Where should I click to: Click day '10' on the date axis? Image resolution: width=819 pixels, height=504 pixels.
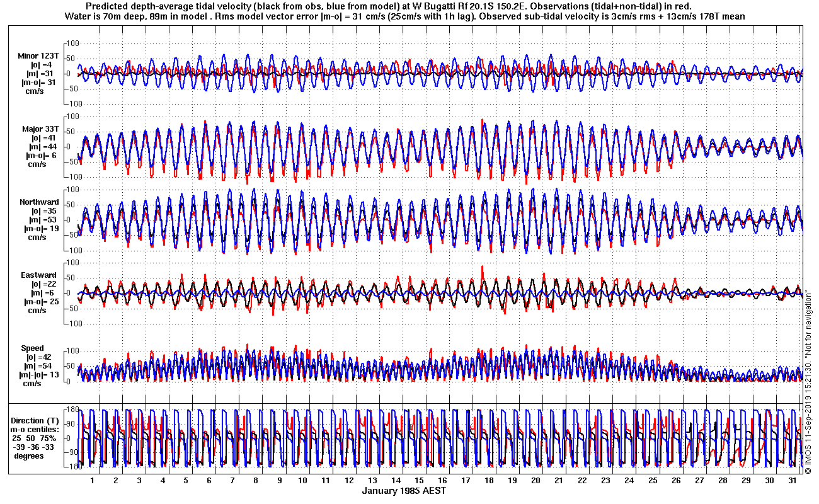point(302,480)
